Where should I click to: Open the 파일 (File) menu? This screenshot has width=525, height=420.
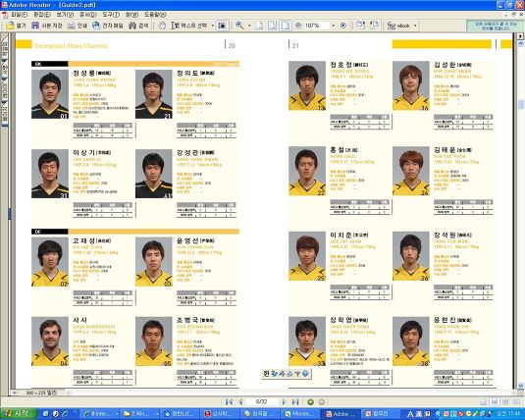point(19,15)
